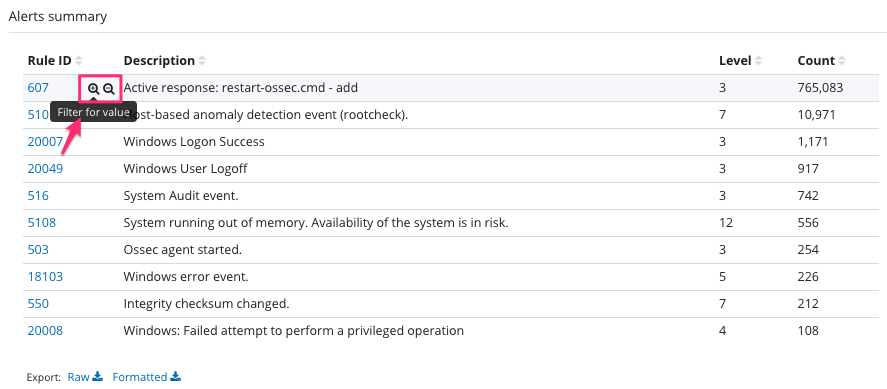Select the Integrity checksum changed row

point(451,304)
